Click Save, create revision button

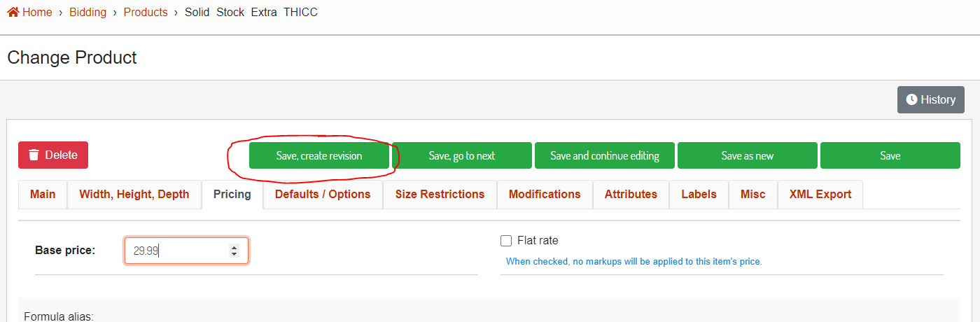pyautogui.click(x=319, y=155)
